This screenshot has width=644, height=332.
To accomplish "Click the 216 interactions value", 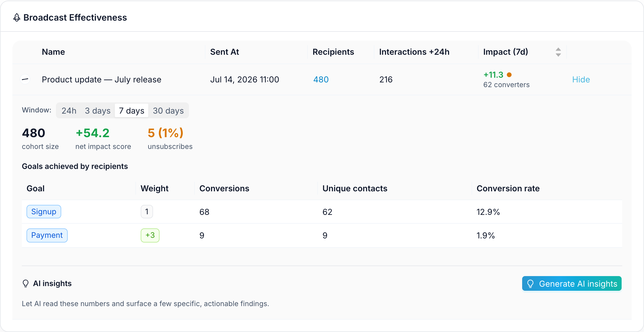I will 386,79.
